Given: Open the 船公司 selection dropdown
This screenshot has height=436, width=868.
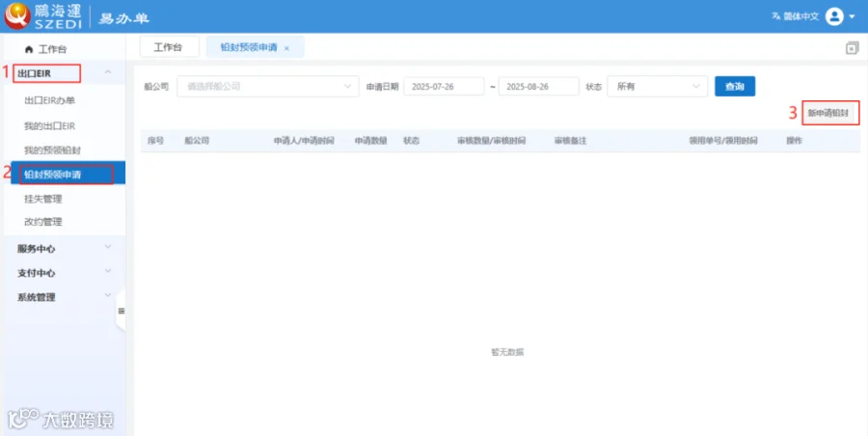Looking at the screenshot, I should tap(268, 87).
